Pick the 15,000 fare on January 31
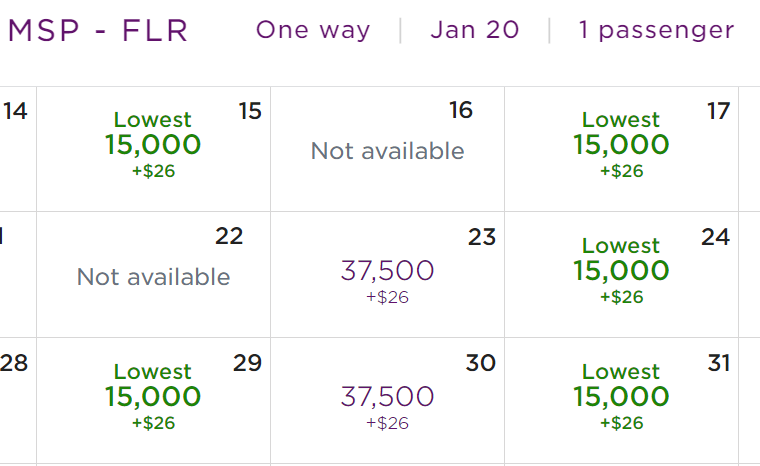The height and width of the screenshot is (466, 760). (621, 397)
